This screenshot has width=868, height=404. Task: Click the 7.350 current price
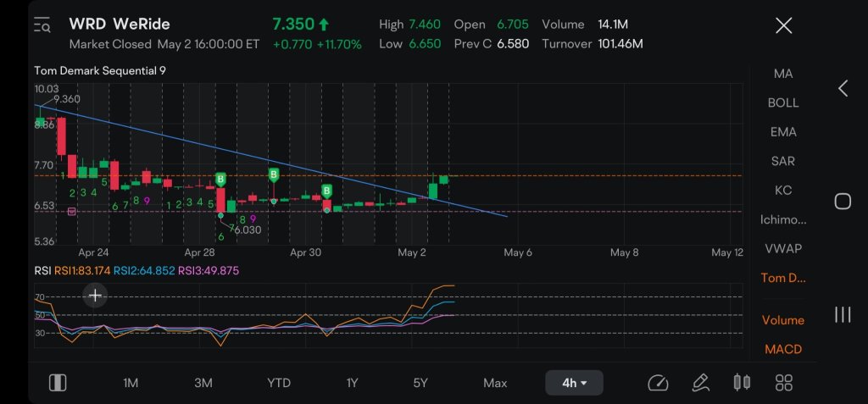tap(292, 25)
